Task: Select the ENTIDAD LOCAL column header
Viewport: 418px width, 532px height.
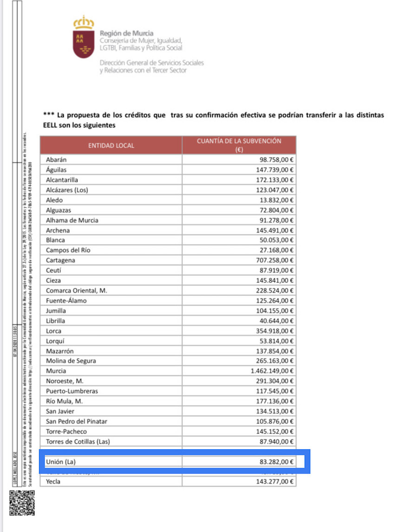Action: point(111,145)
